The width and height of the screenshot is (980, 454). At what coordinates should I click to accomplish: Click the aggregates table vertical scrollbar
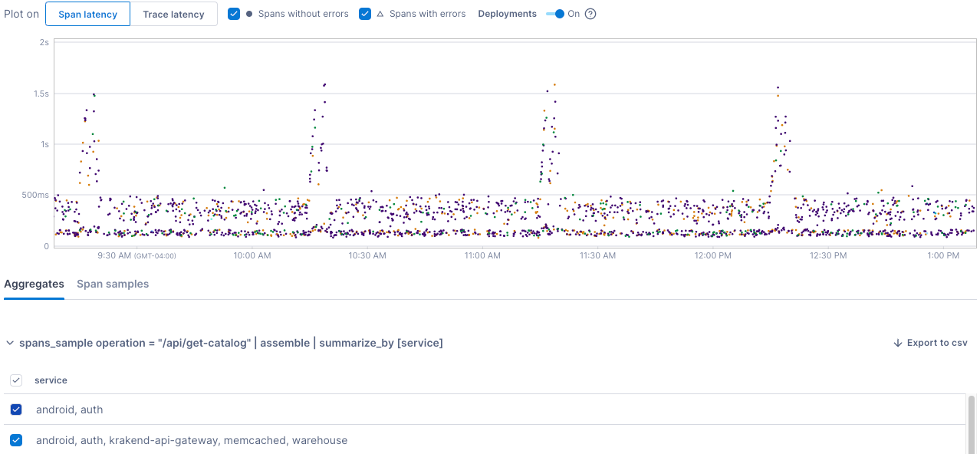click(x=972, y=422)
